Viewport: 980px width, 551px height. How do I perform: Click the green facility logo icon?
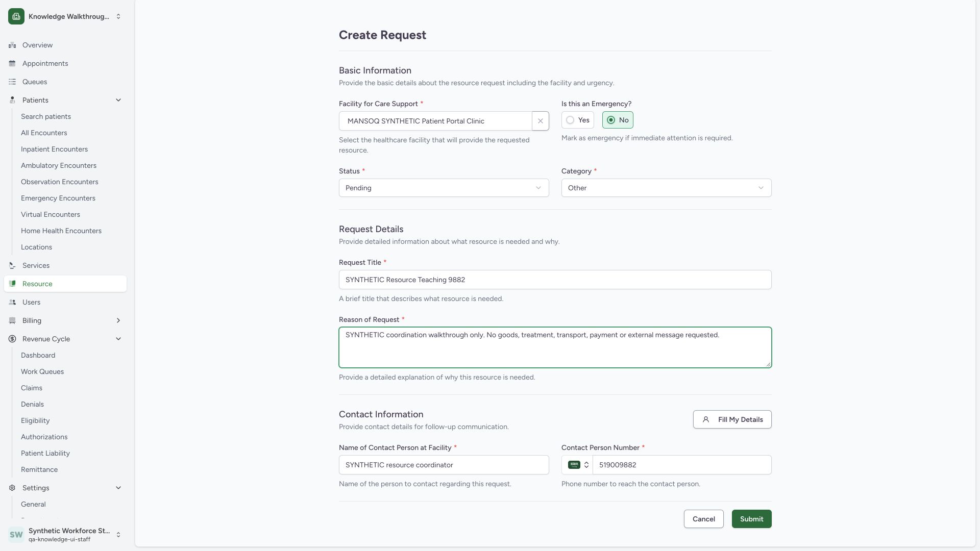(x=16, y=16)
